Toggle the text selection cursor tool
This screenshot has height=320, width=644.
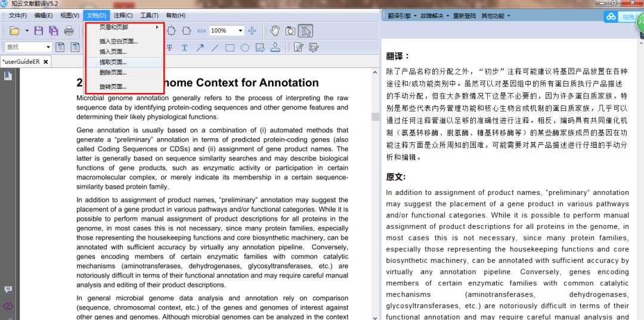(x=305, y=31)
